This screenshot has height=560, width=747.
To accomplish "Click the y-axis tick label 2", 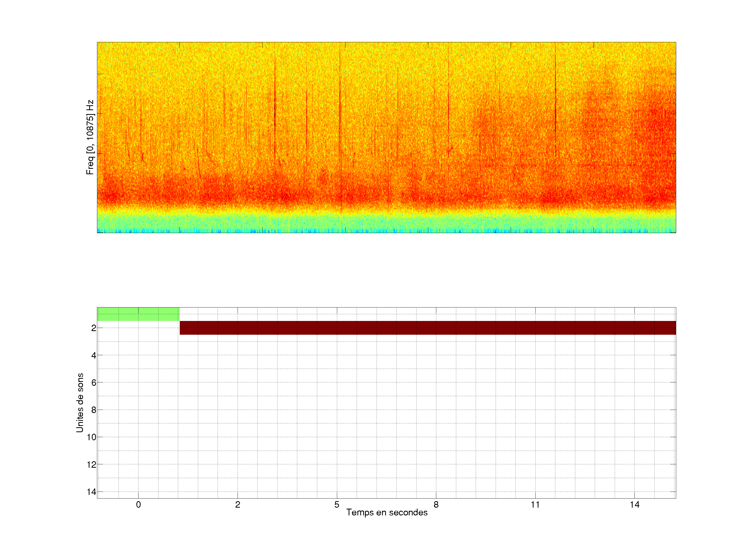I will click(94, 328).
